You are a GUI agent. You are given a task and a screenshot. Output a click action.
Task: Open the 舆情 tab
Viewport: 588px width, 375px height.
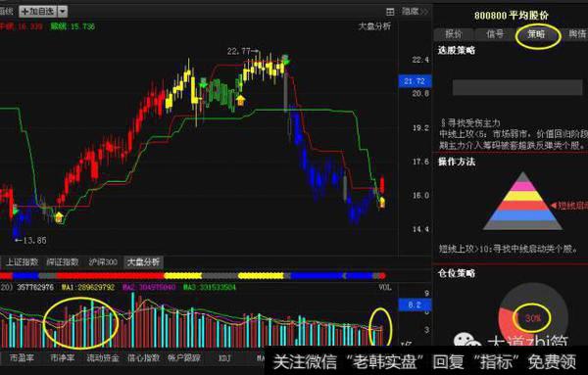(577, 34)
